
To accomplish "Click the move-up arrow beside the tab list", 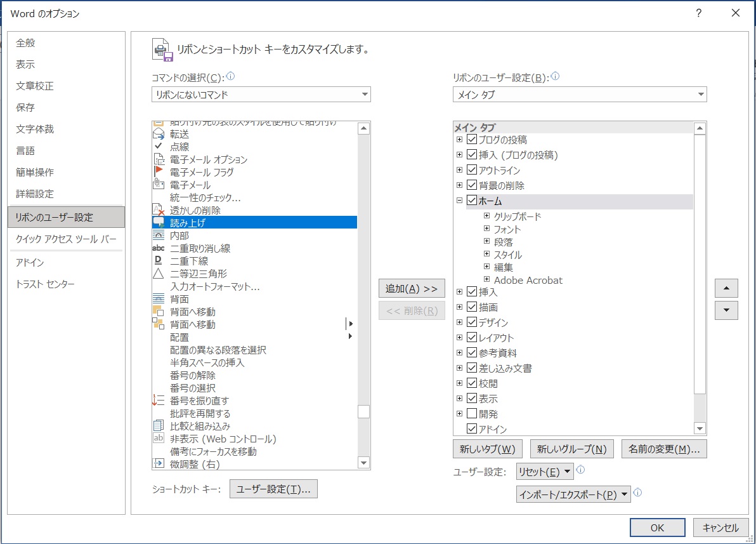I will (x=726, y=288).
